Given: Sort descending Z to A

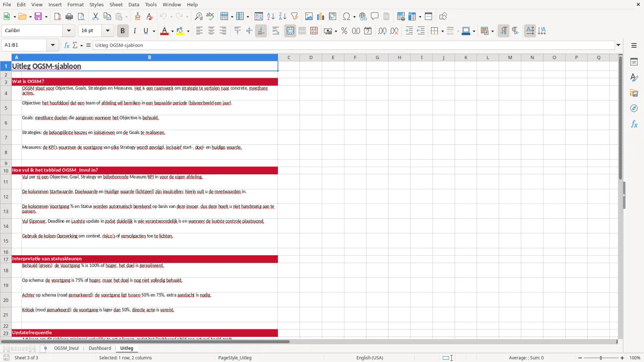Looking at the screenshot, I should click(x=283, y=17).
